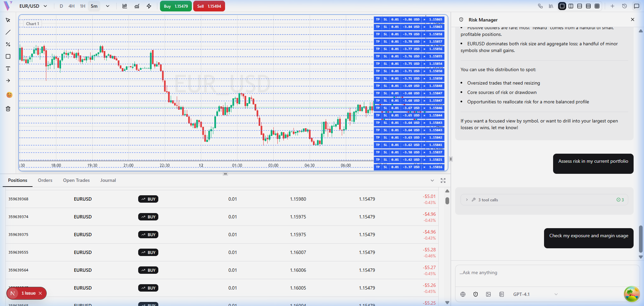Screen dimensions: 644x306
Task: Open the EUR/USD symbol dropdown
Action: (33, 6)
